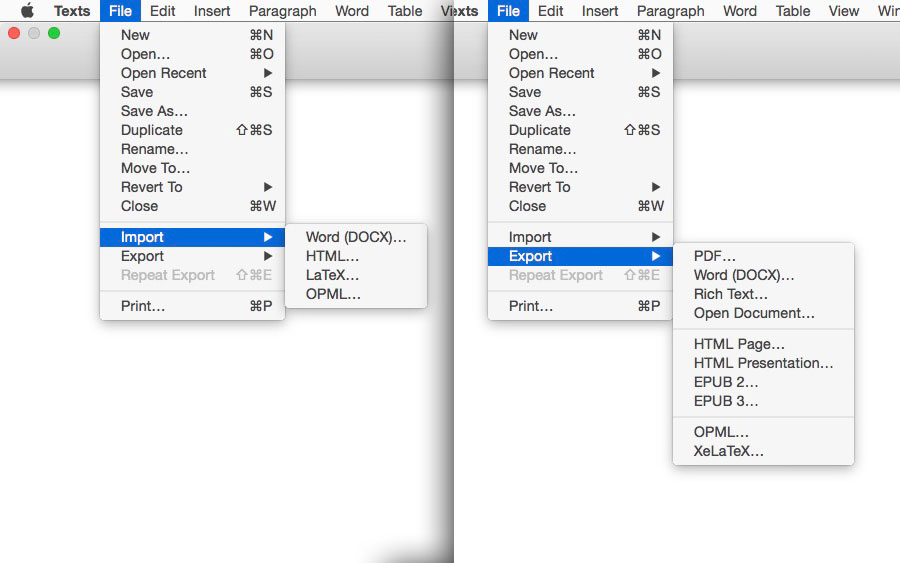Open Table menu in left screenshot

pyautogui.click(x=405, y=11)
